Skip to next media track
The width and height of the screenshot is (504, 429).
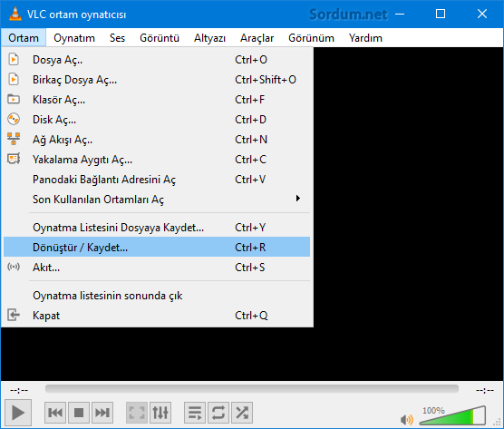click(x=102, y=413)
